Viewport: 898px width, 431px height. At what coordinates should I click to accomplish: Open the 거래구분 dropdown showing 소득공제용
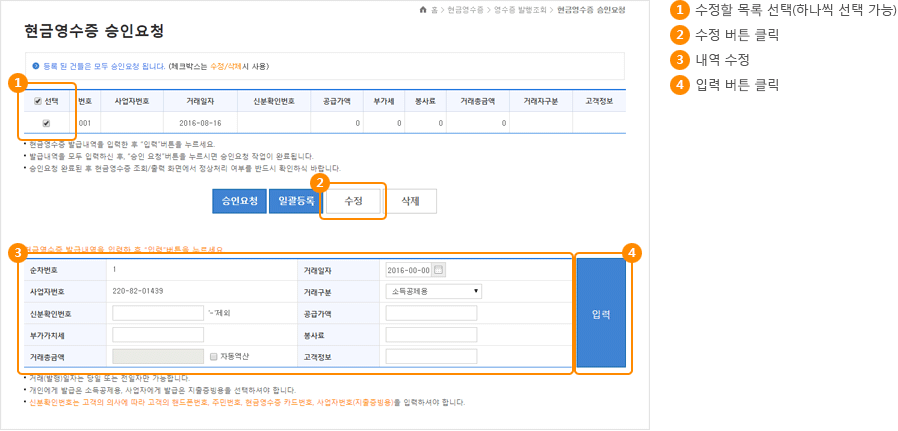point(433,291)
